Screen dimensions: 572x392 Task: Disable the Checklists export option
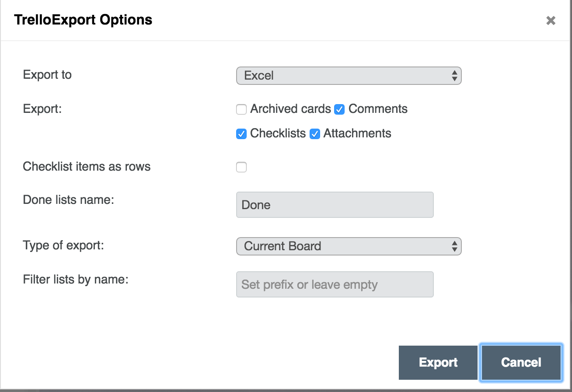coord(241,133)
